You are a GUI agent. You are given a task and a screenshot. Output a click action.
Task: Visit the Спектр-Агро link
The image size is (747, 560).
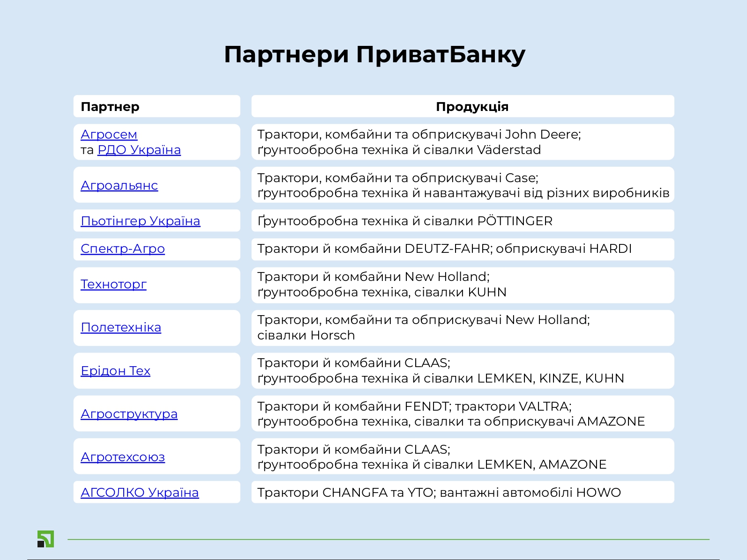coord(123,249)
